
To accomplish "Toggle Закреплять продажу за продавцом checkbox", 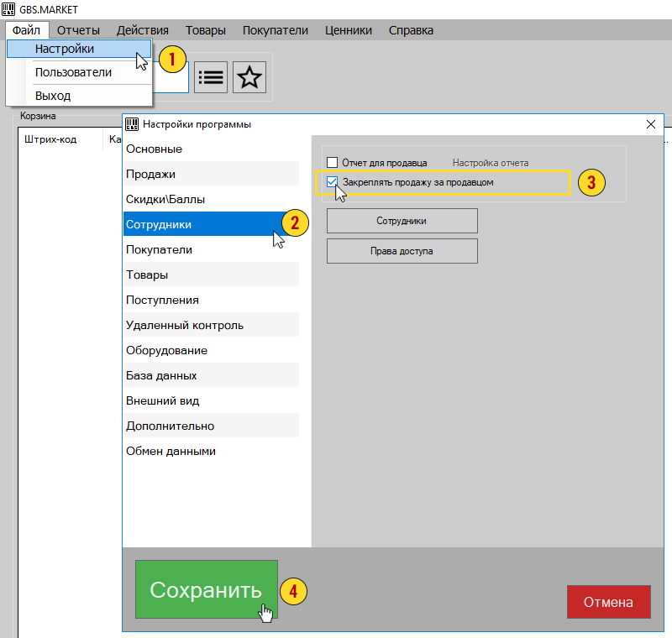I will tap(332, 182).
